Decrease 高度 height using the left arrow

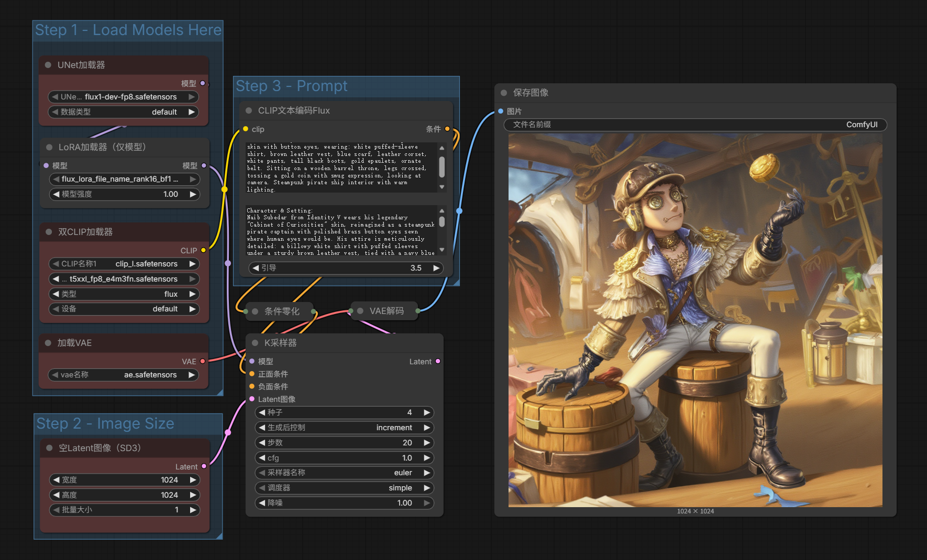tap(56, 495)
